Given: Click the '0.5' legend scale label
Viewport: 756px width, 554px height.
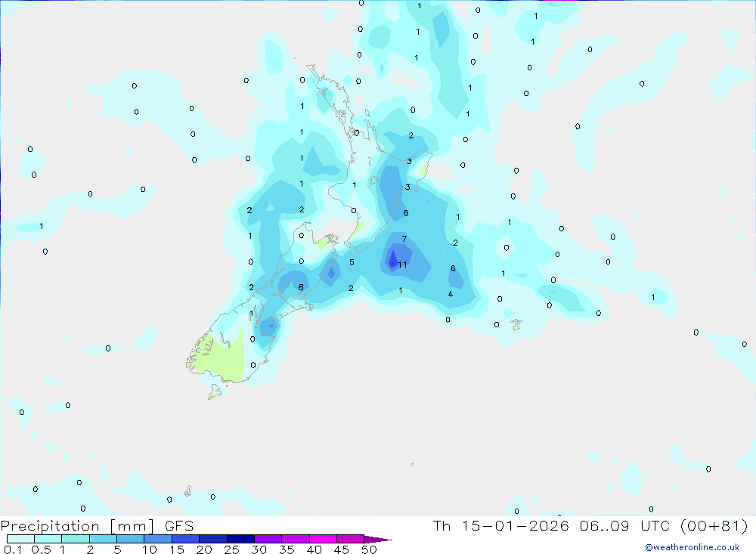Looking at the screenshot, I should [41, 549].
